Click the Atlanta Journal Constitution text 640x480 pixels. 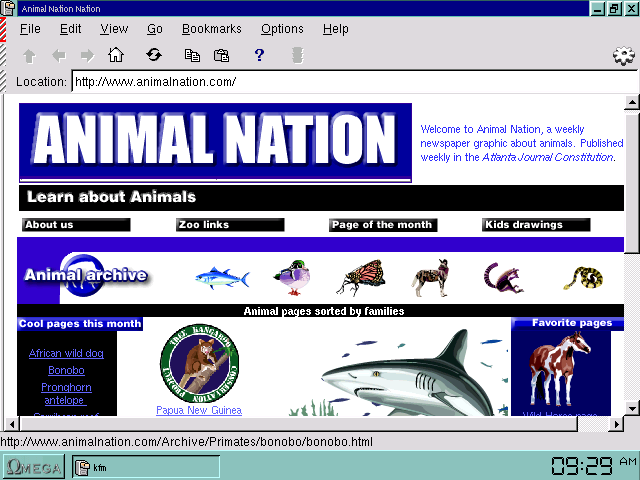[x=547, y=158]
